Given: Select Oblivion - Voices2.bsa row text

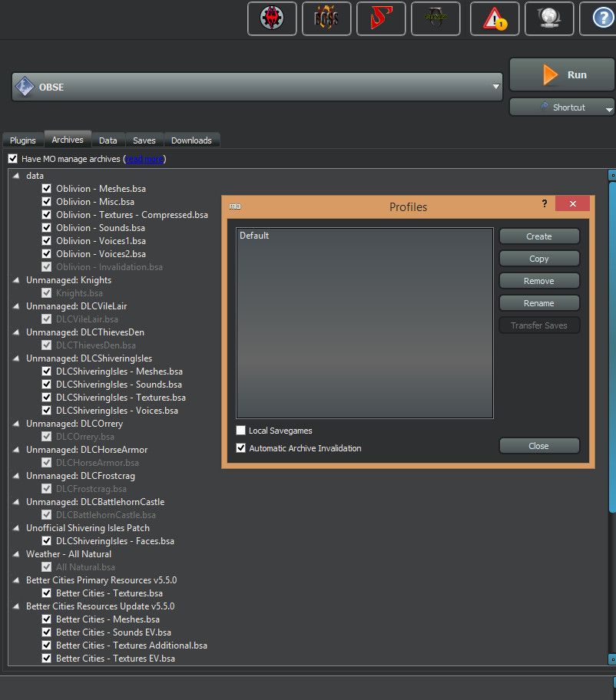Looking at the screenshot, I should pyautogui.click(x=101, y=253).
